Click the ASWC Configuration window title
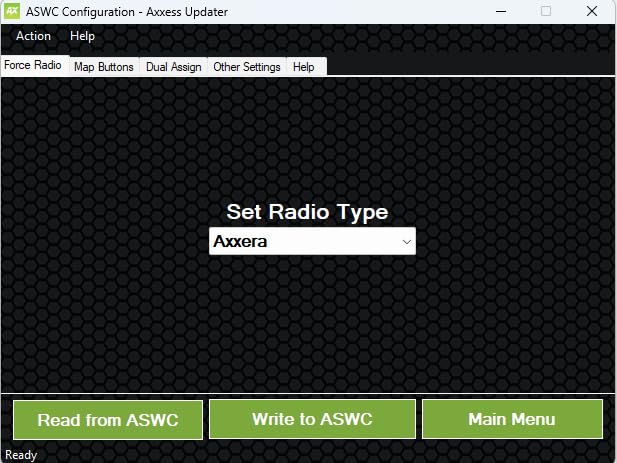 click(x=127, y=12)
